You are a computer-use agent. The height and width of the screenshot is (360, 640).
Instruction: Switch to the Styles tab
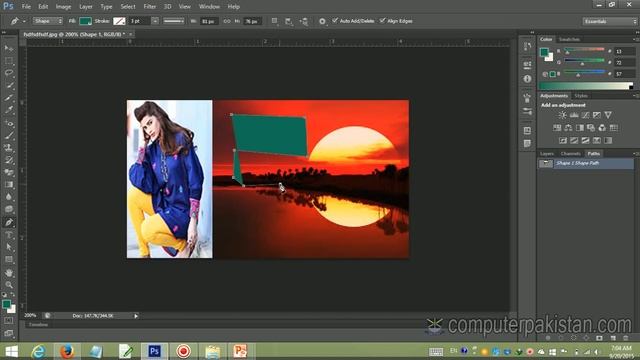click(x=581, y=96)
